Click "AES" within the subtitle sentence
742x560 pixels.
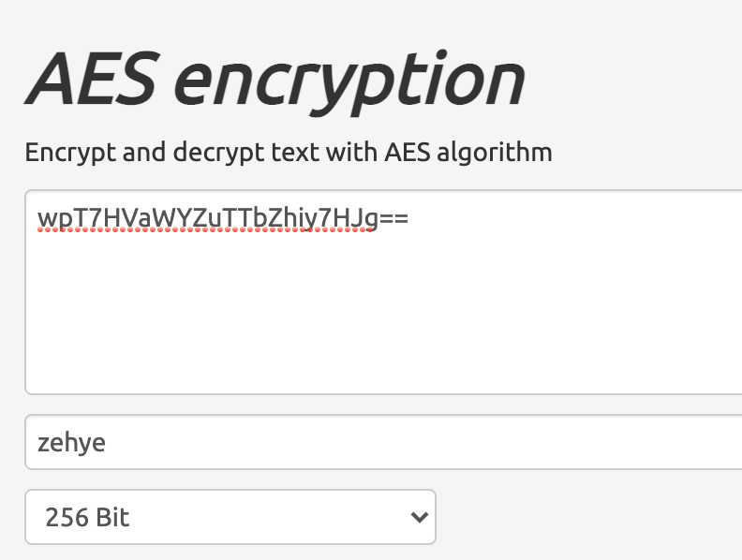coord(407,152)
